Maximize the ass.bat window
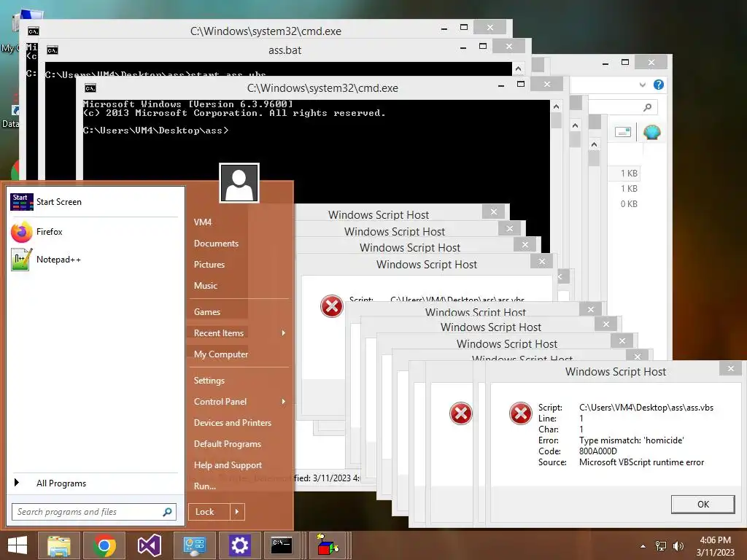The image size is (747, 560). pyautogui.click(x=483, y=46)
